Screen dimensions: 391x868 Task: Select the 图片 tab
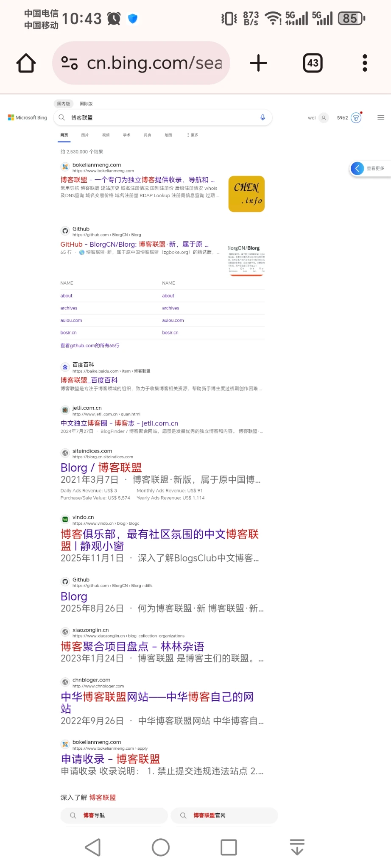click(x=85, y=135)
